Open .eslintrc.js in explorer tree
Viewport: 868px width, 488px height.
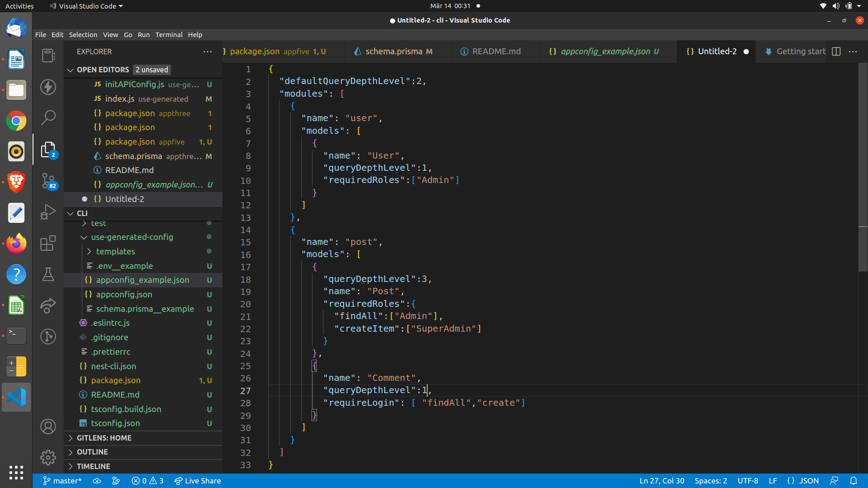click(143, 323)
